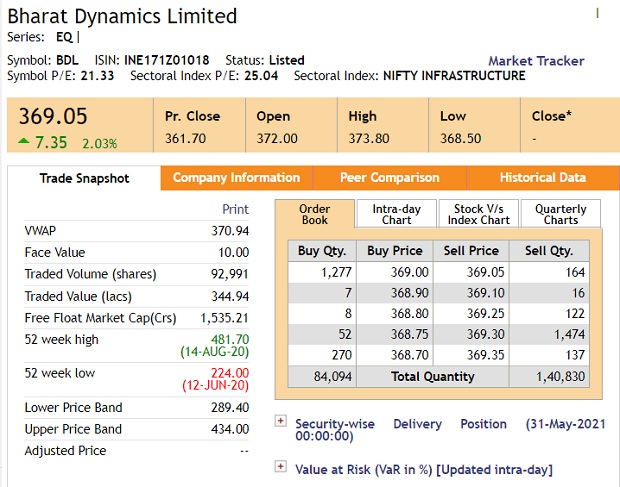Click sectoral index NIFTY INFRASTRUCTURE
The image size is (620, 487).
click(x=454, y=76)
